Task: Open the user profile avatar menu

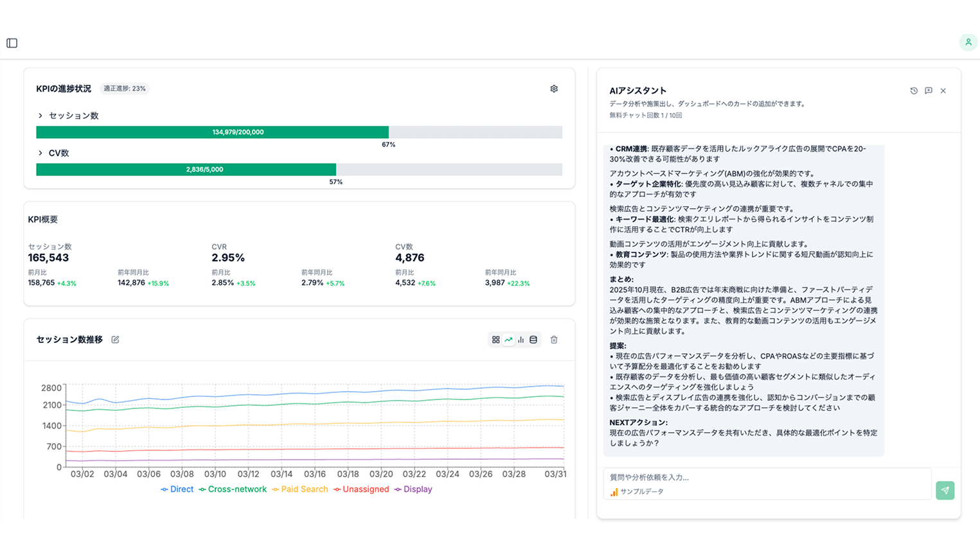Action: pos(968,42)
